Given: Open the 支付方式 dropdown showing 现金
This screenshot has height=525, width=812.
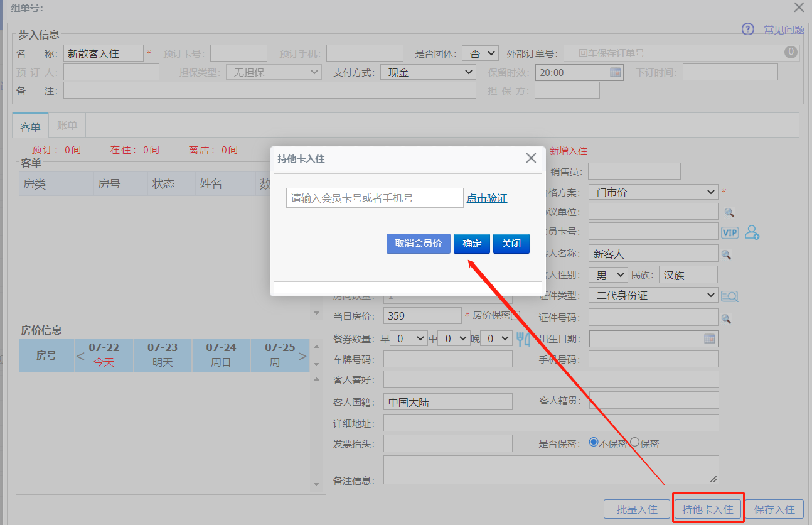Looking at the screenshot, I should point(429,72).
